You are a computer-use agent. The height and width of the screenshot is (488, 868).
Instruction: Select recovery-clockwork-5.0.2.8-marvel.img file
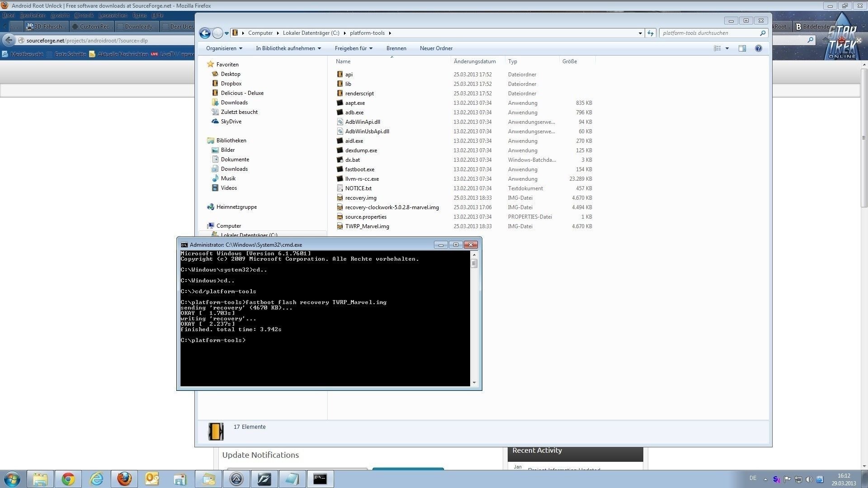pos(392,207)
